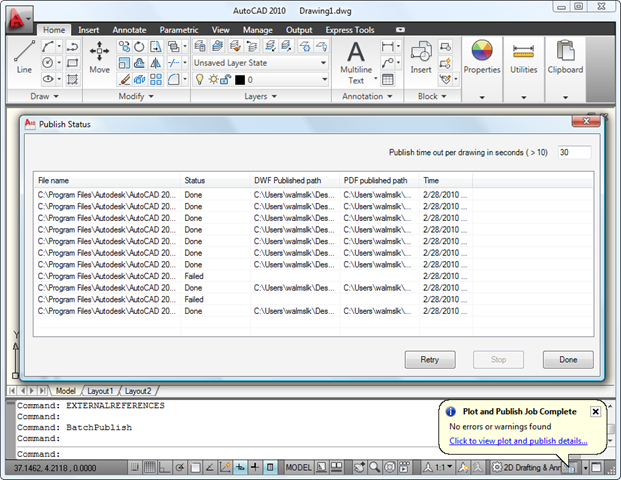
Task: Expand the Unsaved Layer State dropdown
Action: [260, 62]
